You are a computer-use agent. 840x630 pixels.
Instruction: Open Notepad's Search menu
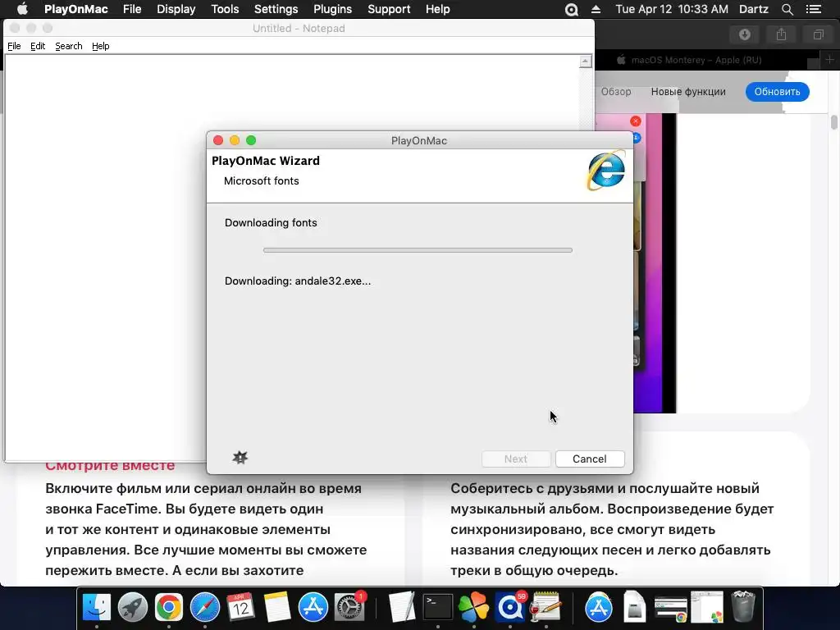tap(69, 46)
